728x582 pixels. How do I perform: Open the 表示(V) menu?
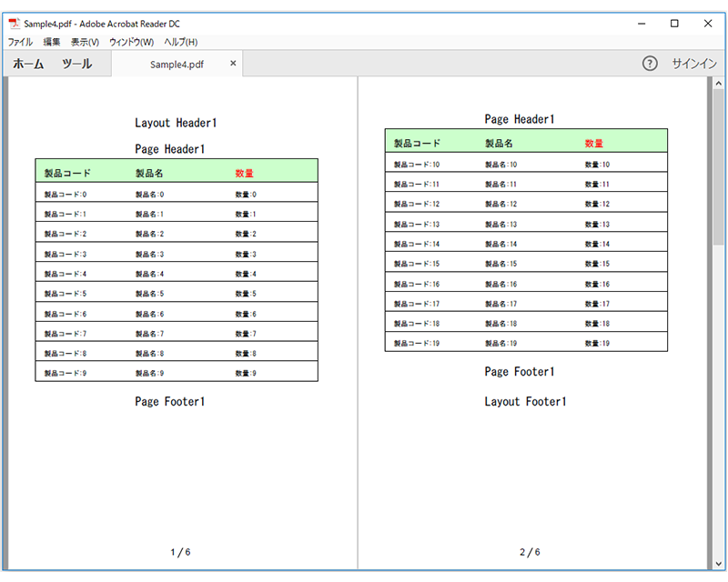(85, 42)
